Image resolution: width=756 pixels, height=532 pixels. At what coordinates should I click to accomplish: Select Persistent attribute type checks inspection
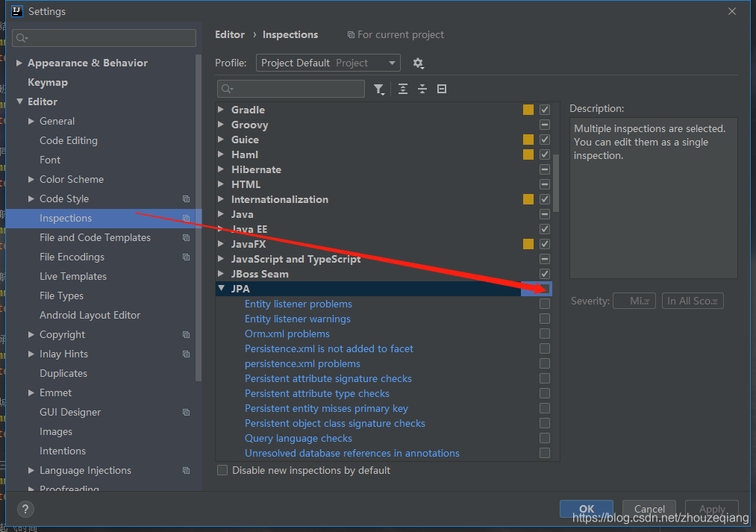click(316, 394)
